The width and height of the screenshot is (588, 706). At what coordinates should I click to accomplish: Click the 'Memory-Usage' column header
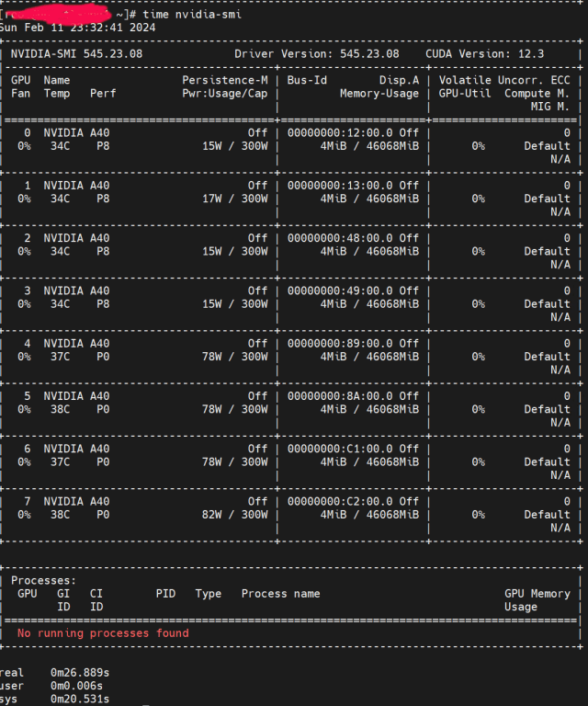[379, 94]
